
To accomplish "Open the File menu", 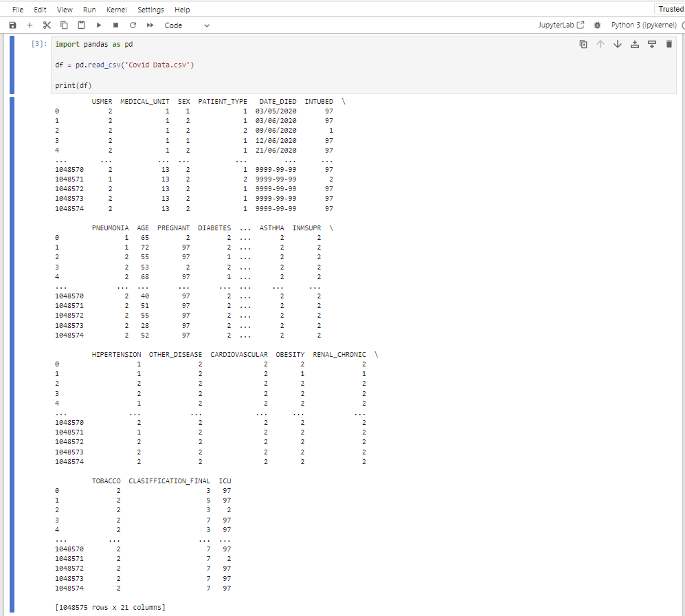I will [18, 10].
